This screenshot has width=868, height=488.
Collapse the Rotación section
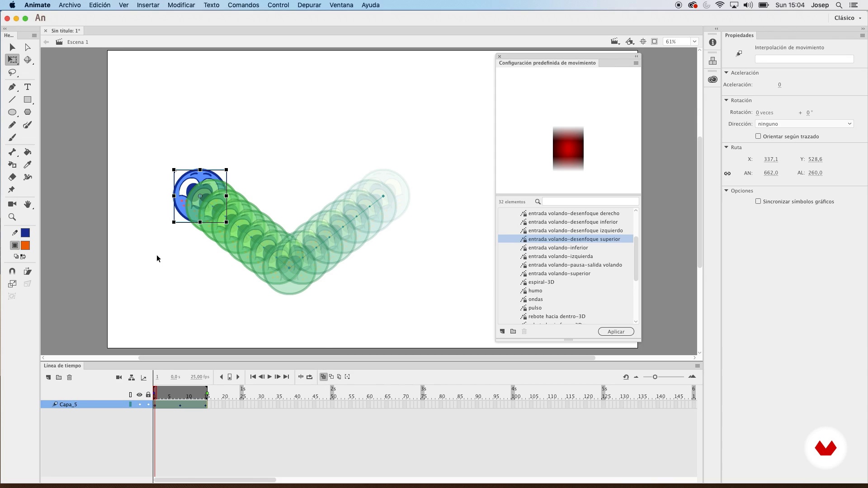pyautogui.click(x=726, y=100)
